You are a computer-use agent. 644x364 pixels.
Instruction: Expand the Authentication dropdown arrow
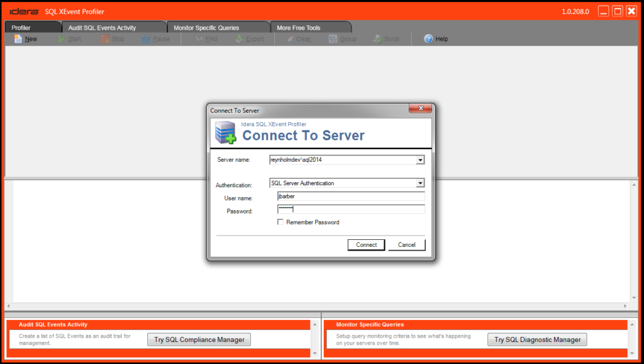[419, 183]
